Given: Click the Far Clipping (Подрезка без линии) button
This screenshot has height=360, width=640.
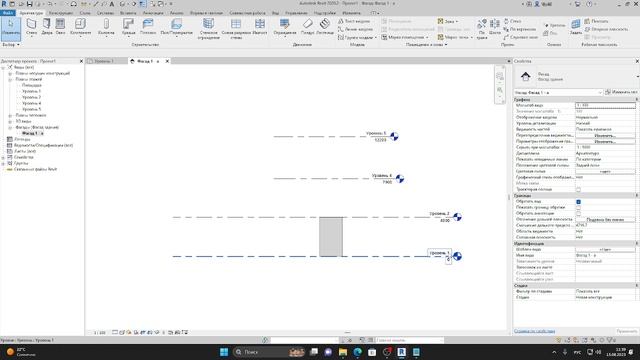Looking at the screenshot, I should [x=605, y=220].
